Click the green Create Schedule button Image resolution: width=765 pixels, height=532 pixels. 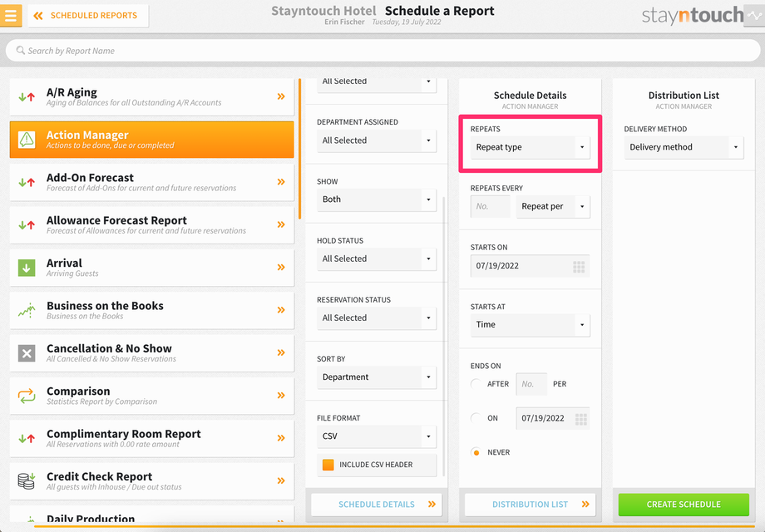[x=684, y=505]
